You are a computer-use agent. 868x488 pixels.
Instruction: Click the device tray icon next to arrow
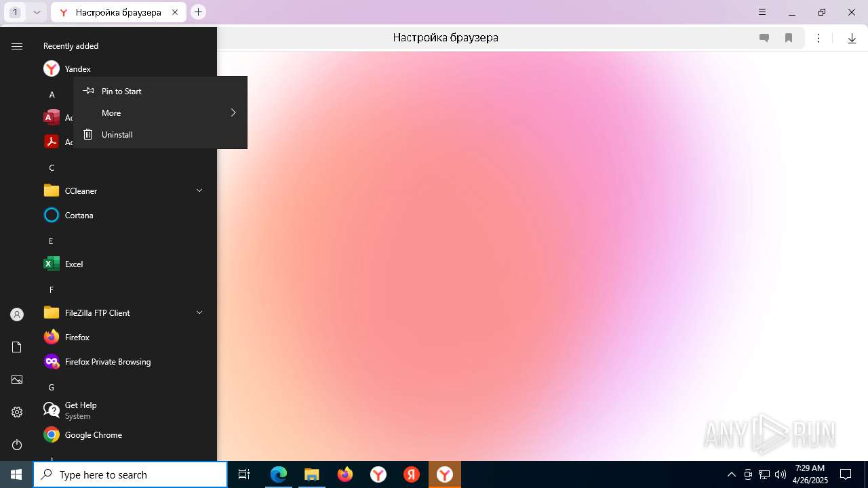pos(748,474)
